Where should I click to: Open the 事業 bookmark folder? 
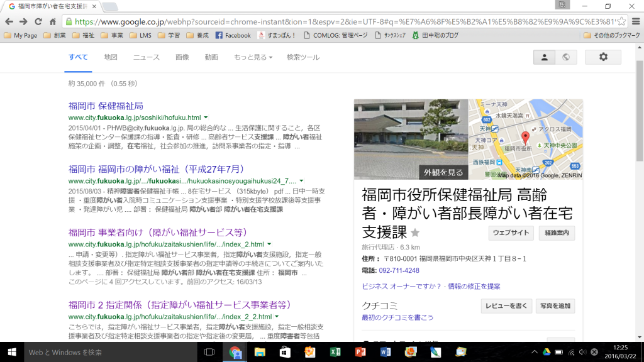click(x=112, y=36)
